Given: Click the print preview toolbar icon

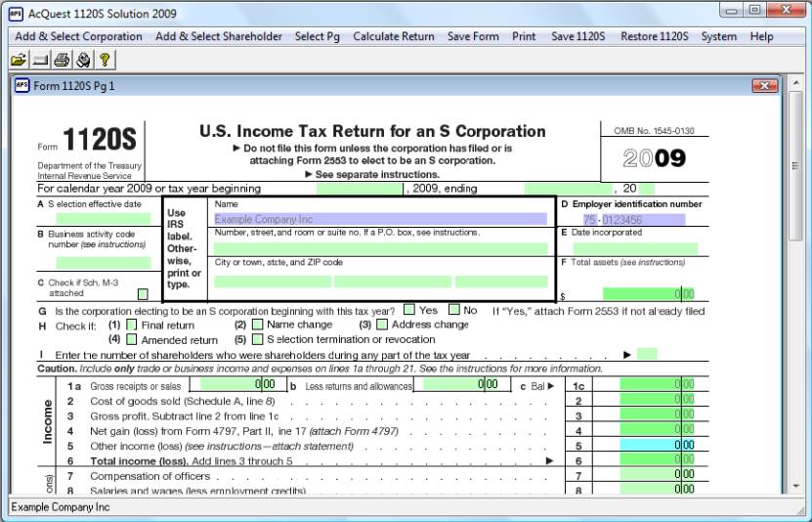Looking at the screenshot, I should pyautogui.click(x=83, y=60).
